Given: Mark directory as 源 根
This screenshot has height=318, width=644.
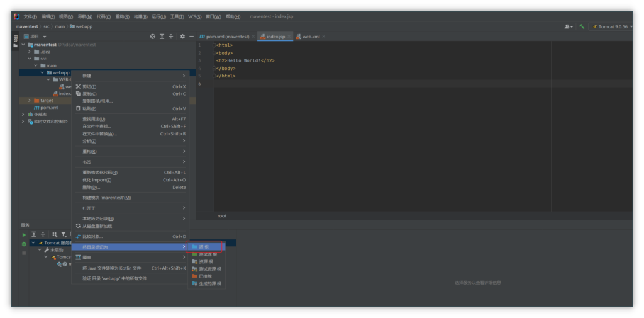Looking at the screenshot, I should pos(206,247).
